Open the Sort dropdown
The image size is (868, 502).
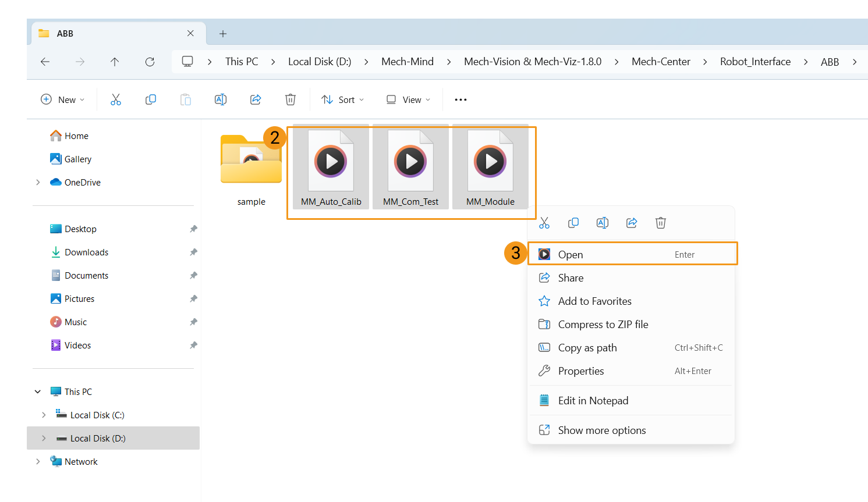click(343, 99)
